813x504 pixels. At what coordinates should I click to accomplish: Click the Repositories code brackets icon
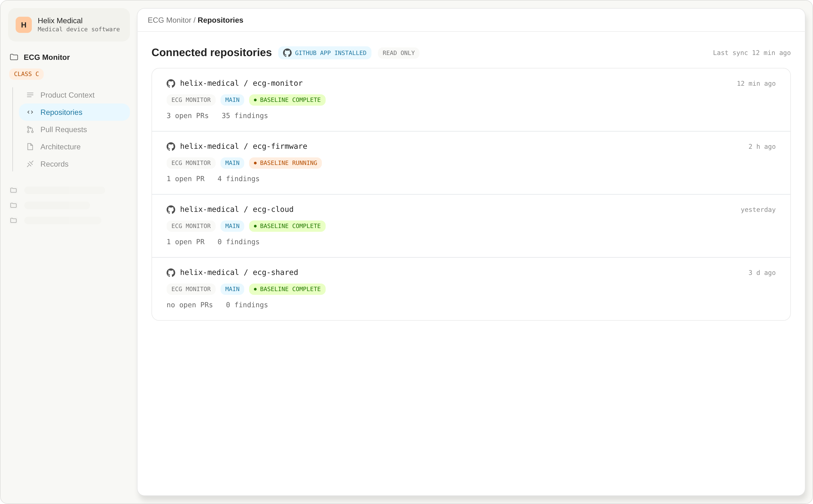pos(30,112)
